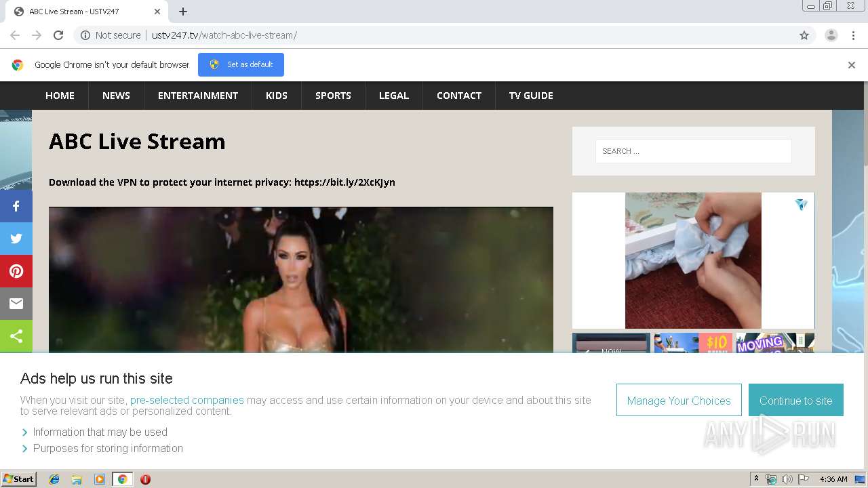Click taskbar clock showing 4:36 AM
The width and height of the screenshot is (868, 488).
(x=833, y=479)
